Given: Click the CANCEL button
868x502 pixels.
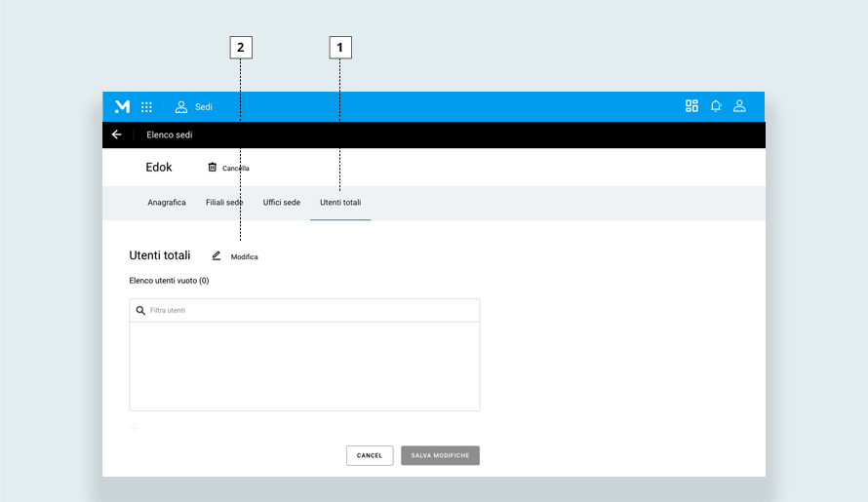Looking at the screenshot, I should pyautogui.click(x=370, y=455).
